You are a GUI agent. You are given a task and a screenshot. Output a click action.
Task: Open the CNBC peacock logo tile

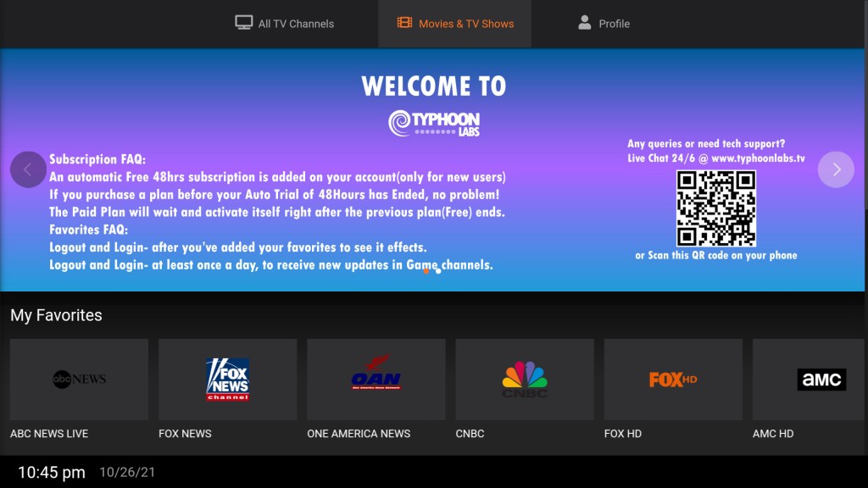pyautogui.click(x=525, y=380)
